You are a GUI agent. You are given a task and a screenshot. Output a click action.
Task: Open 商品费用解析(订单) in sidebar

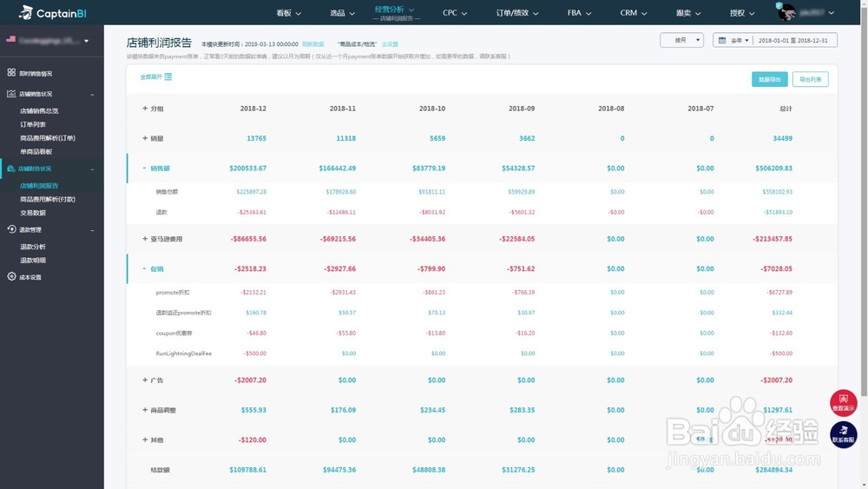(48, 138)
